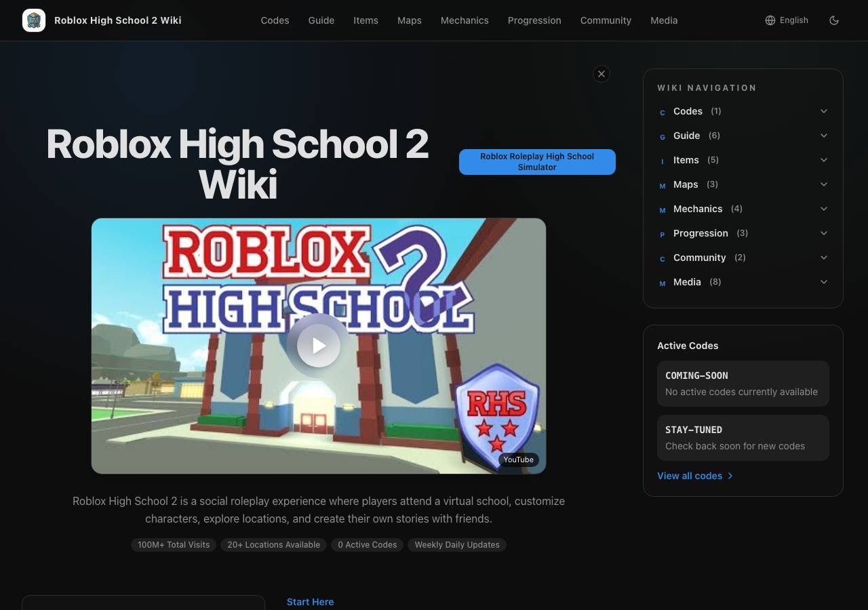Click the 100M+ Total Visits badge
The image size is (868, 610).
(174, 545)
